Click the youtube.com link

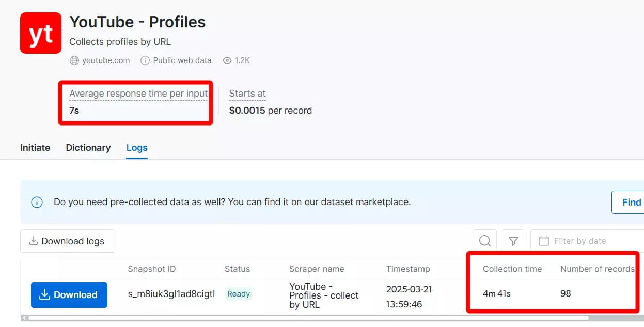[x=106, y=60]
